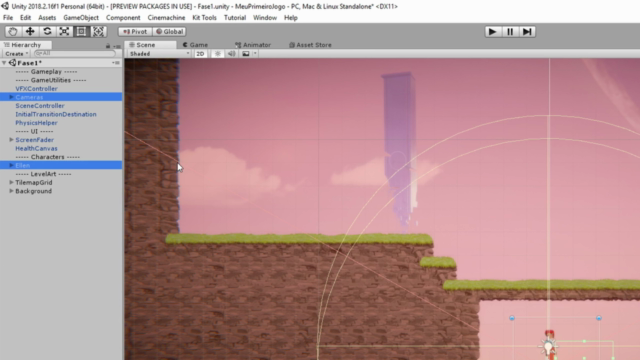
Task: Switch to the Game tab
Action: [x=196, y=45]
